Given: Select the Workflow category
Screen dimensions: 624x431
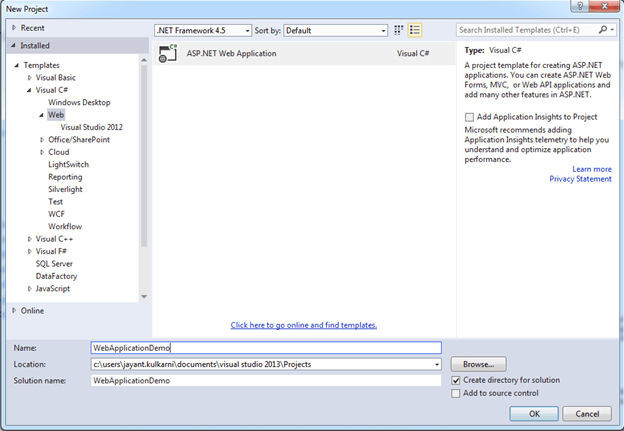Looking at the screenshot, I should tap(65, 226).
